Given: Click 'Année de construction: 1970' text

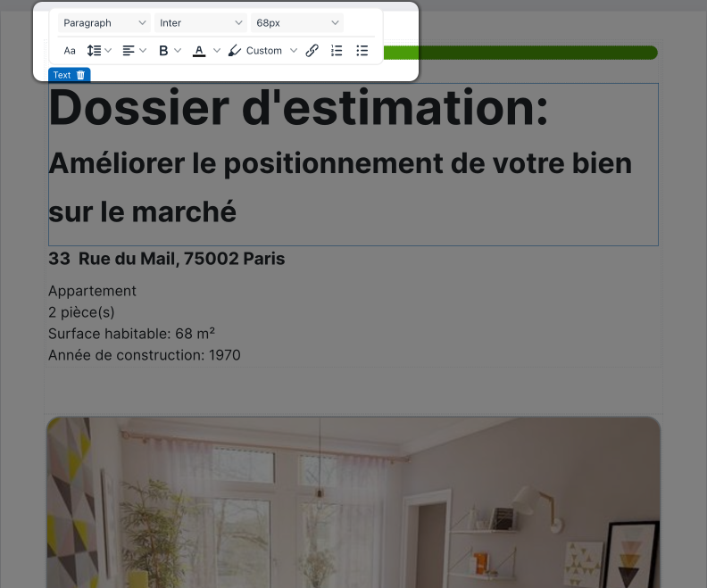Looking at the screenshot, I should [145, 355].
